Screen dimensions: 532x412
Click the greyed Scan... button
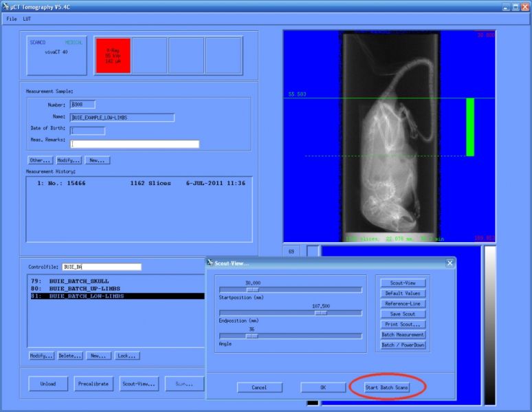pos(184,384)
